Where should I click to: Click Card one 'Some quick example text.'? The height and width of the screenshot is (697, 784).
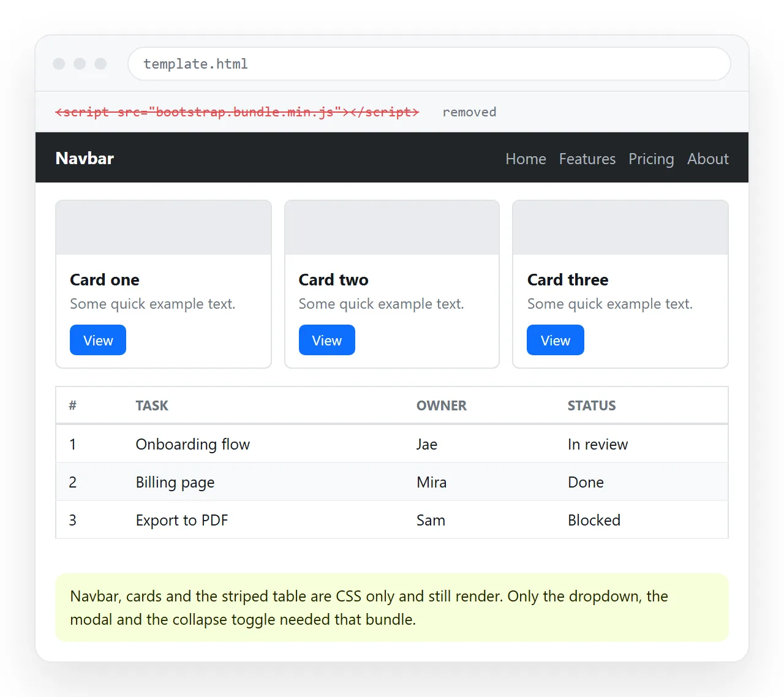(x=153, y=304)
